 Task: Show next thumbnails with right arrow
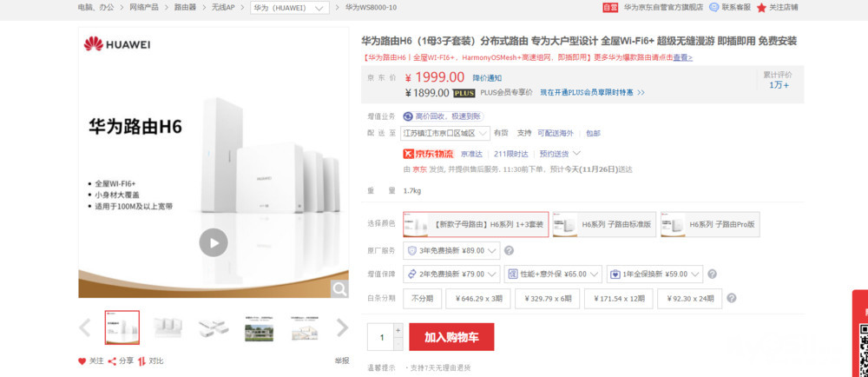click(x=342, y=327)
